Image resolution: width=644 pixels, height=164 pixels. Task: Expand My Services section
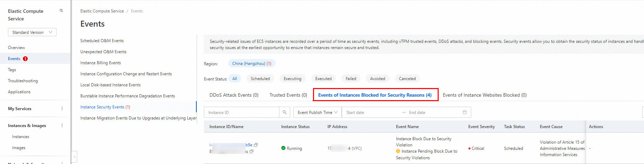coord(20,109)
